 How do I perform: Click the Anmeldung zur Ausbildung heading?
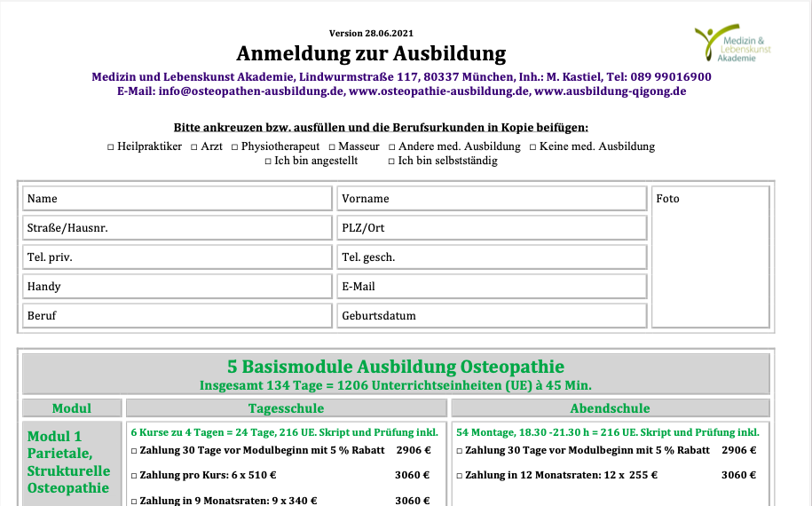pos(371,53)
